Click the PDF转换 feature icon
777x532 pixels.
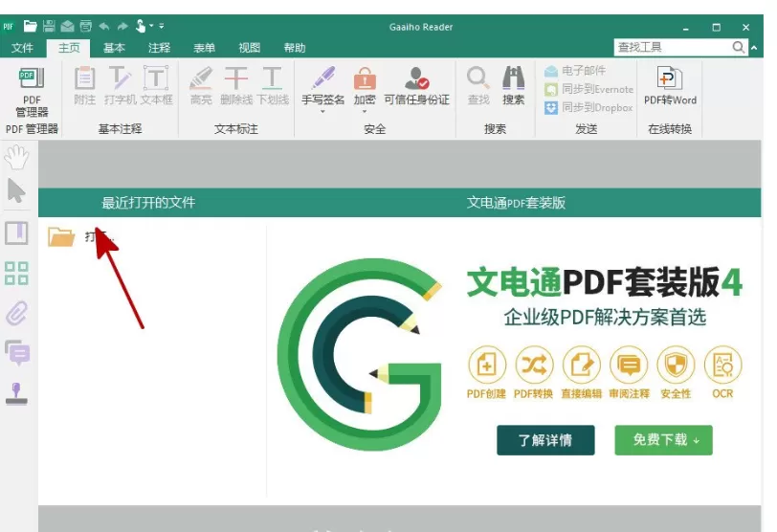tap(534, 366)
